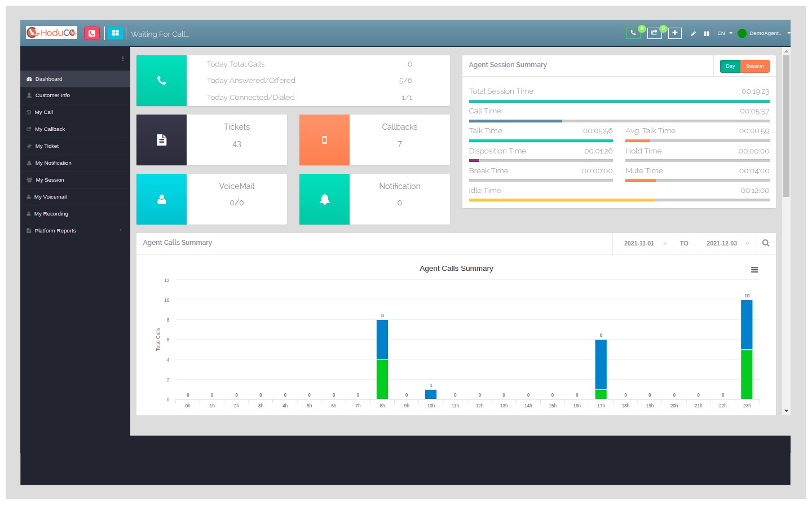
Task: Click the HoduCC logo
Action: (51, 32)
